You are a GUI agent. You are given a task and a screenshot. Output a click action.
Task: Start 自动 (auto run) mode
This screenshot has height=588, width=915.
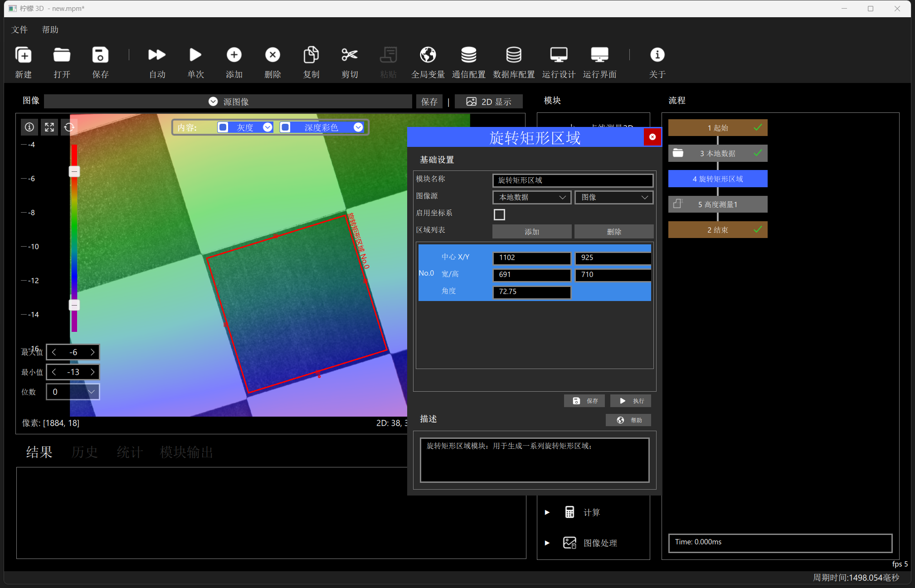(157, 55)
